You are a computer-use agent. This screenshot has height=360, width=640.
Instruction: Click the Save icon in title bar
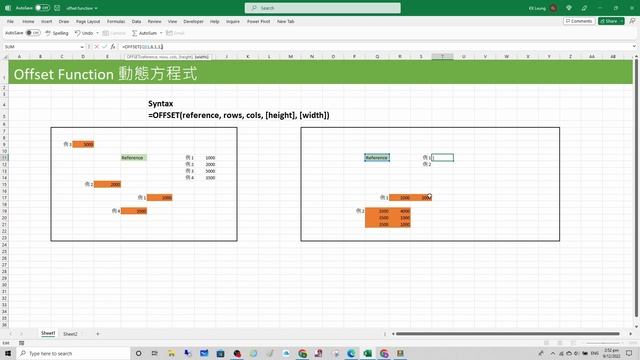57,8
